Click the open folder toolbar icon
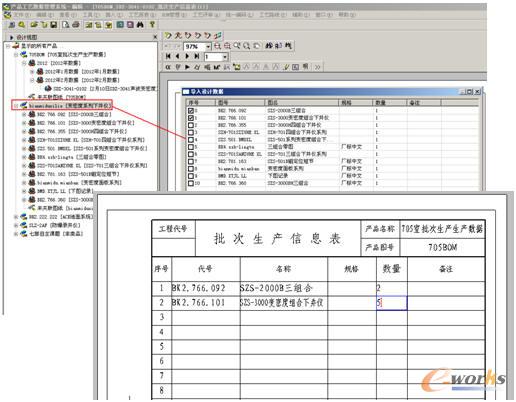516x402 pixels. (34, 25)
